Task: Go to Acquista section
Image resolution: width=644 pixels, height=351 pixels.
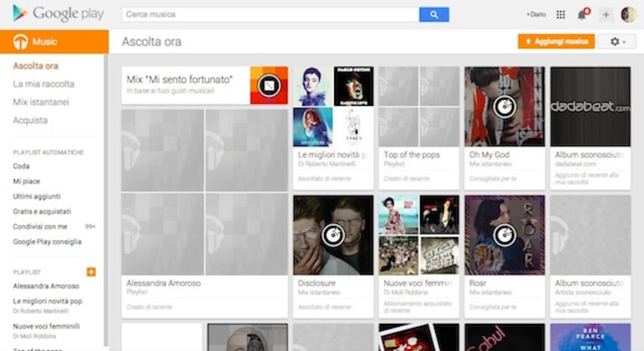Action: tap(30, 120)
